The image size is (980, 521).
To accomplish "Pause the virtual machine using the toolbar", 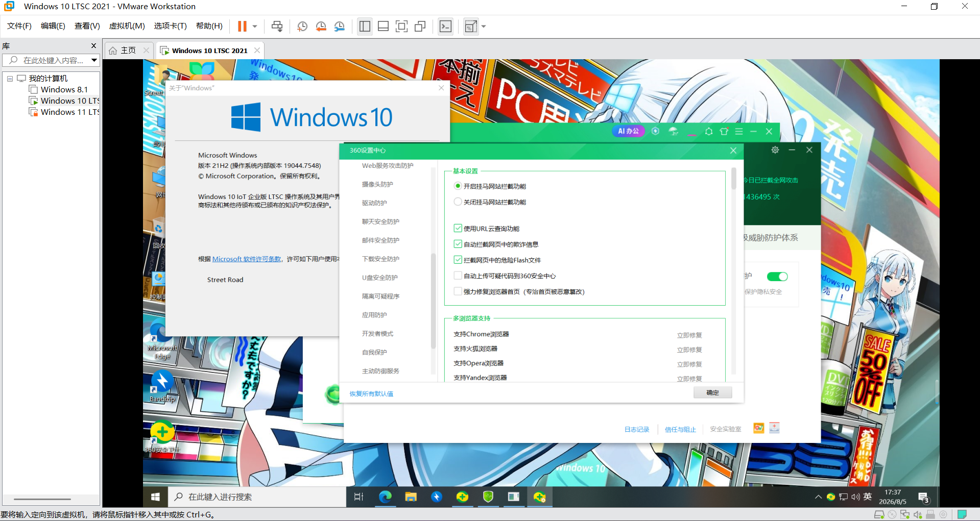I will pos(242,26).
